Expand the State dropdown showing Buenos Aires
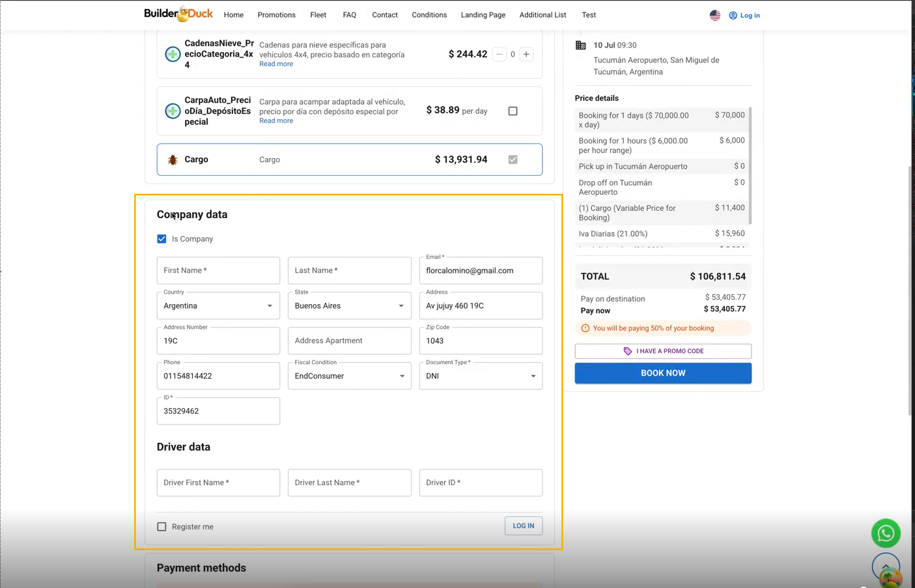The image size is (915, 588). 349,306
